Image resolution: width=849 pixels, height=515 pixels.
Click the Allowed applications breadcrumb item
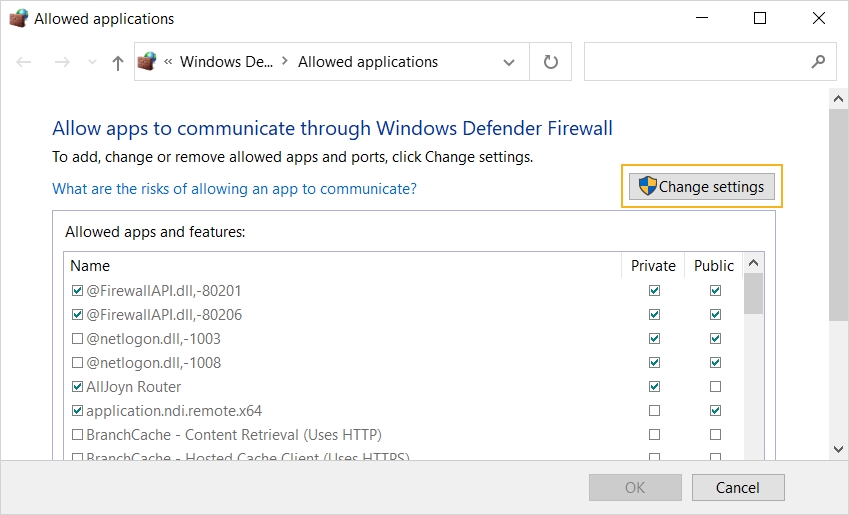click(x=368, y=62)
